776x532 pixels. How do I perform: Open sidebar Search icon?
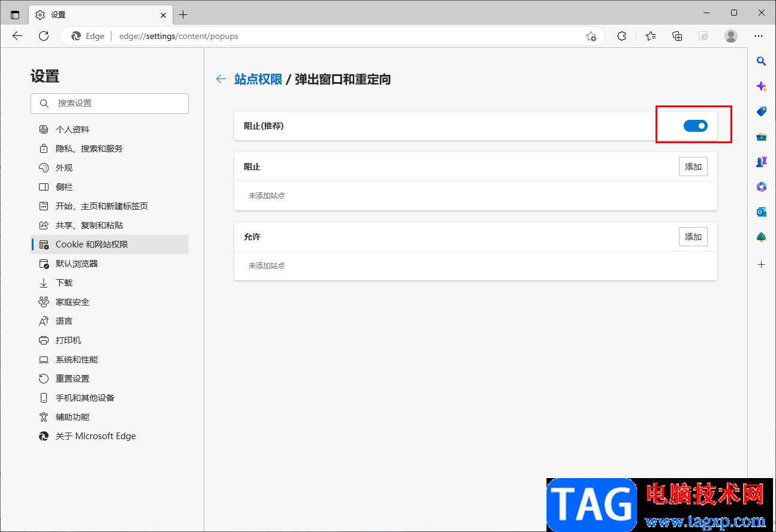click(x=762, y=61)
